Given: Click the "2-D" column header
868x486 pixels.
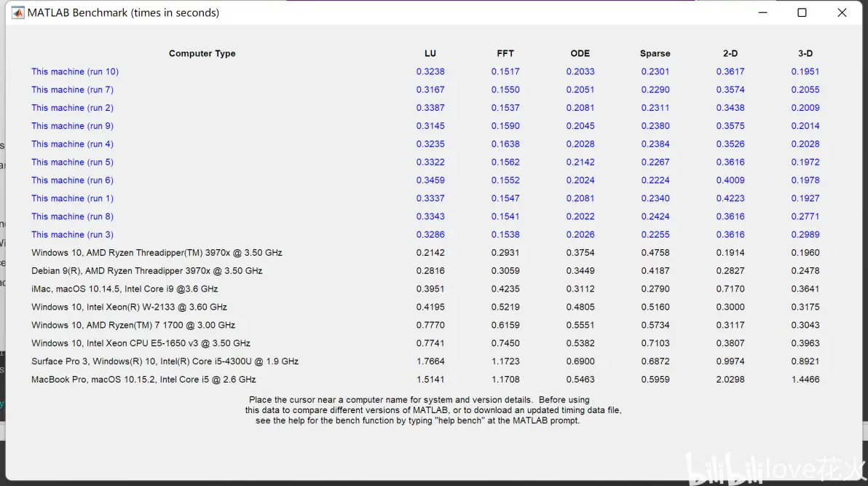Looking at the screenshot, I should [730, 53].
